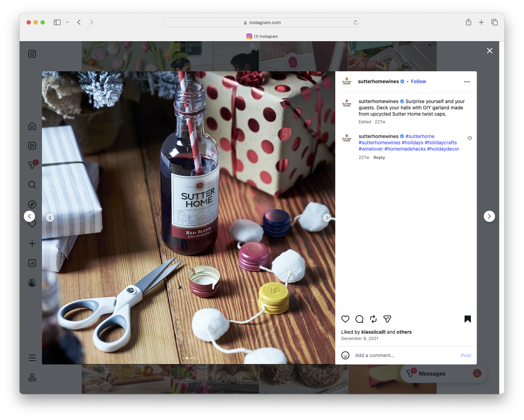The width and height of the screenshot is (524, 420).
Task: Like sutterhomewines' comment with the small heart
Action: pyautogui.click(x=469, y=138)
